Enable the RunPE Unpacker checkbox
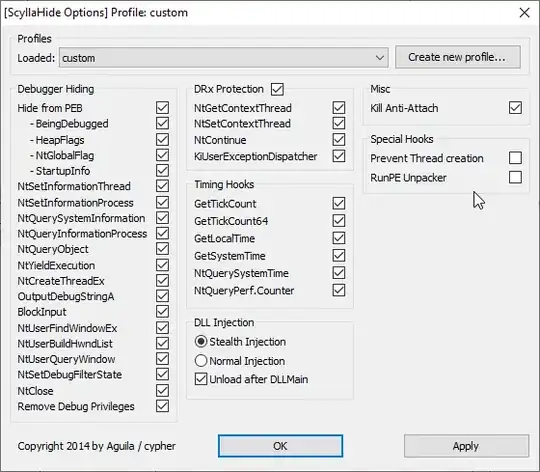 tap(515, 178)
